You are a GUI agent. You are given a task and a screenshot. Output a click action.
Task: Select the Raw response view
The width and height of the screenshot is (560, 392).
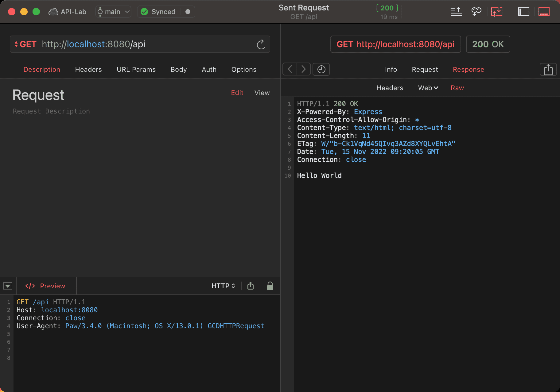[x=457, y=88]
